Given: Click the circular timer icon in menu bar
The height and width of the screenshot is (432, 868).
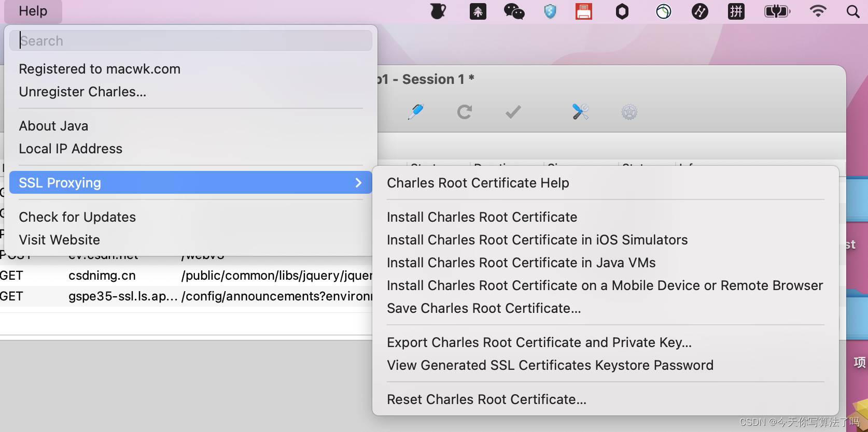Looking at the screenshot, I should tap(663, 11).
